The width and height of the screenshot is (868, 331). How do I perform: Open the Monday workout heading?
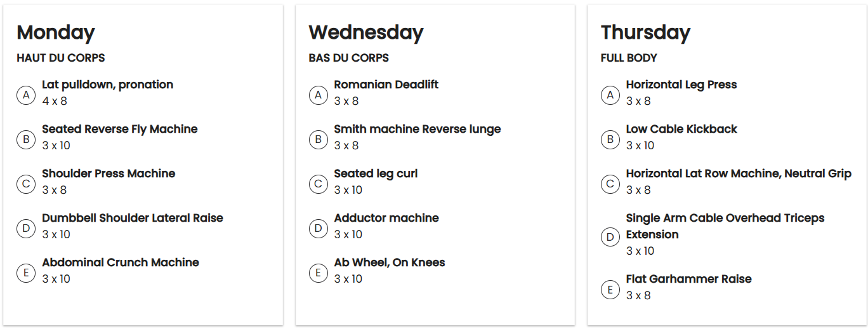coord(56,32)
